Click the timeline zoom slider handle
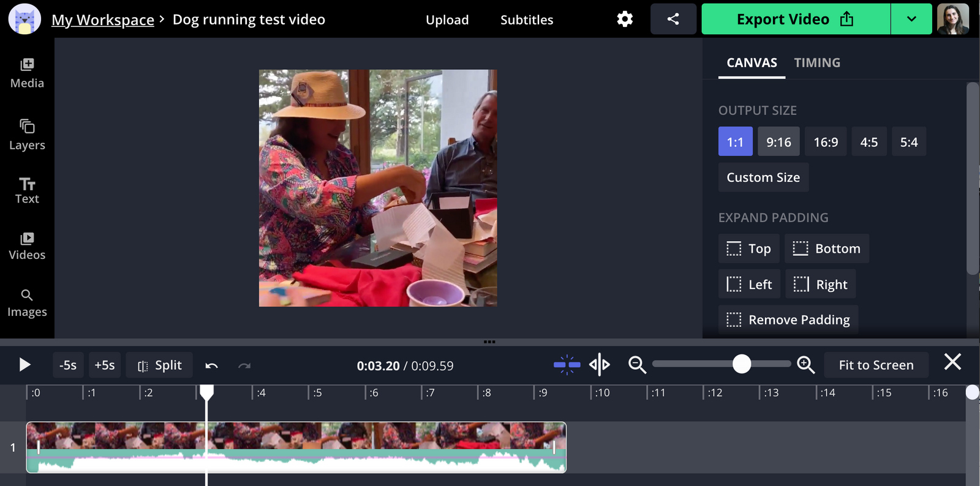Viewport: 980px width, 486px height. (x=742, y=364)
